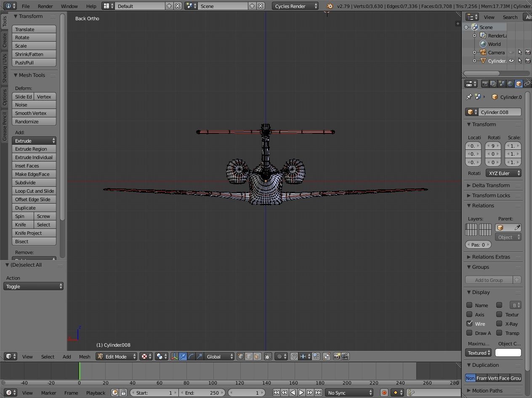Enable the Name display checkbox

click(x=469, y=305)
